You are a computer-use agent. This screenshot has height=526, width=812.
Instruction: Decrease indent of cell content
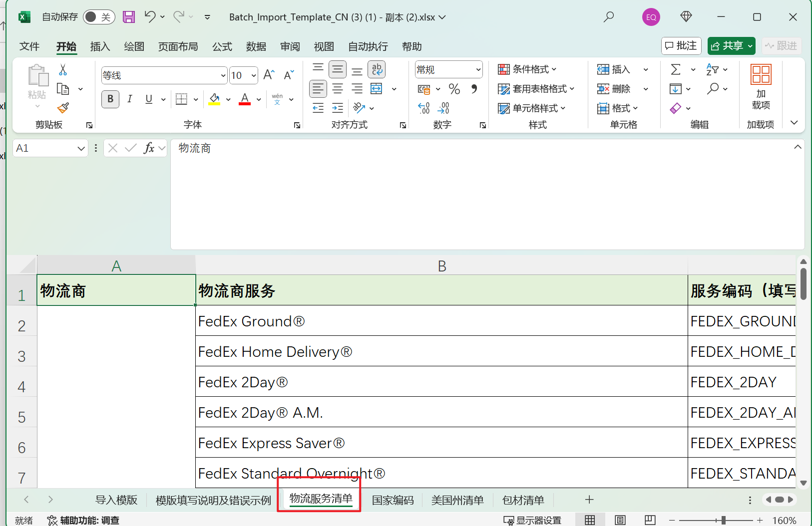pos(318,108)
